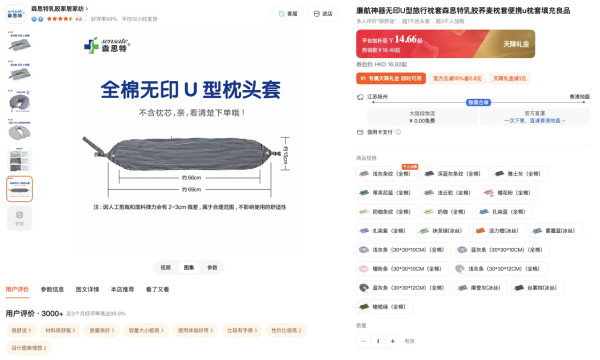Select the fifth multi-photo thumbnail

pyautogui.click(x=20, y=160)
